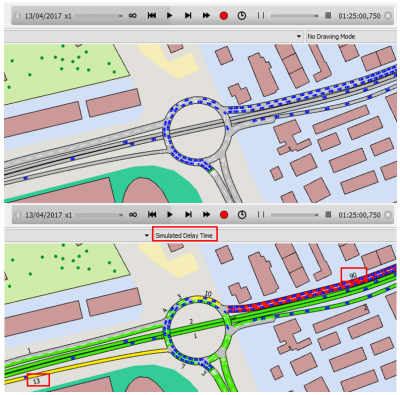400x395 pixels.
Task: Expand the dropdown arrow left of No Drawing Mode
Action: point(299,36)
